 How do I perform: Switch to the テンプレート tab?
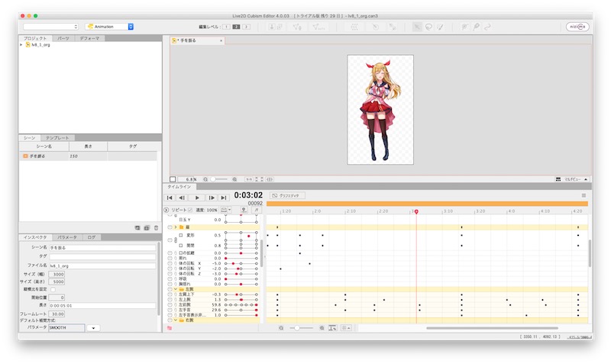[57, 138]
